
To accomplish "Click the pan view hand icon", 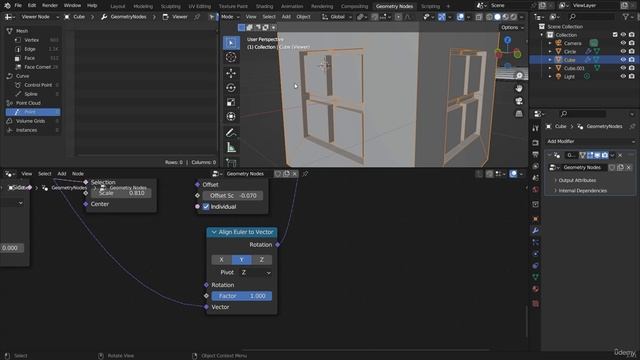I will pos(519,89).
